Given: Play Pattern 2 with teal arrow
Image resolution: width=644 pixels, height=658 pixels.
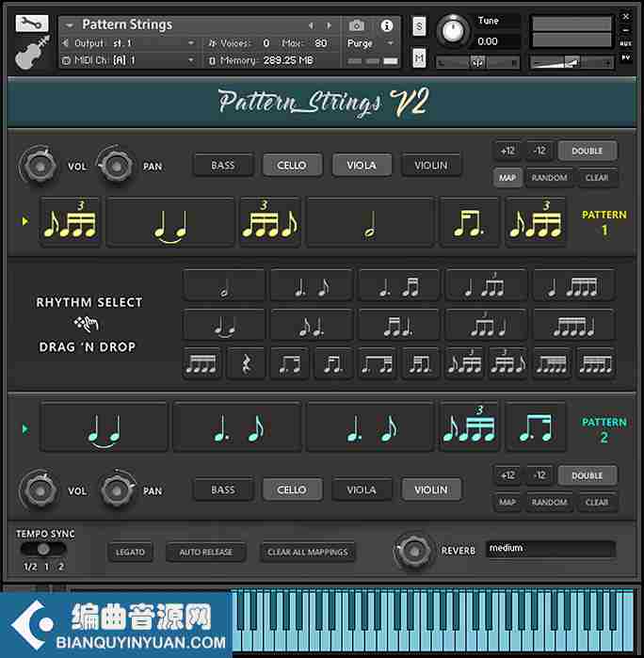Looking at the screenshot, I should point(24,428).
